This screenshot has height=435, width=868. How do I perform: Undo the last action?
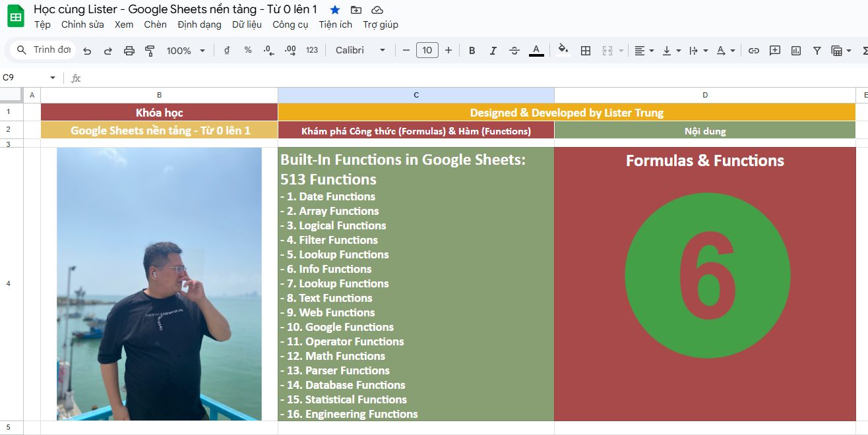coord(87,51)
